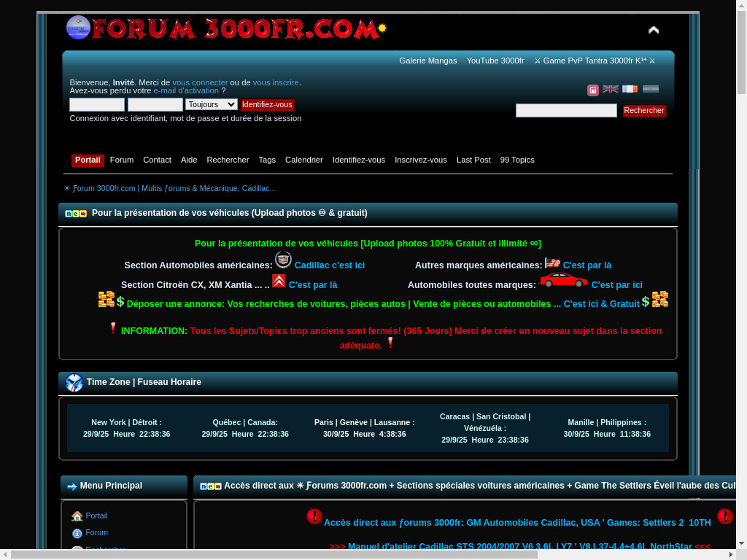Focus the search text field
Viewport: 747px width, 560px height.
tap(566, 111)
